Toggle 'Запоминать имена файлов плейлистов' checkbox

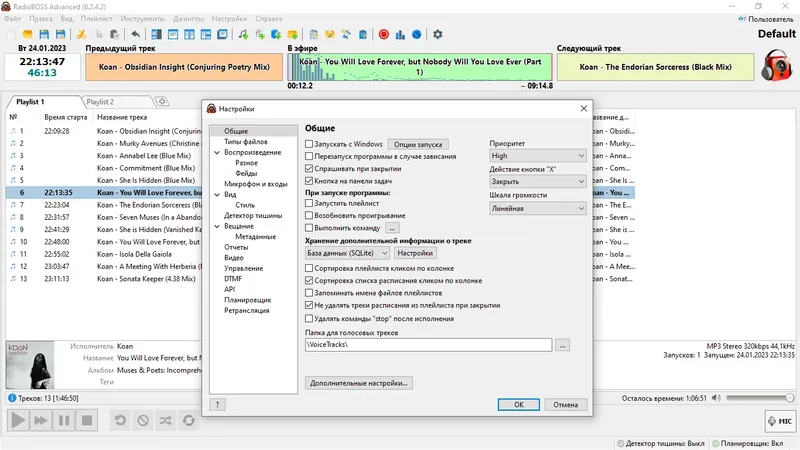[309, 293]
